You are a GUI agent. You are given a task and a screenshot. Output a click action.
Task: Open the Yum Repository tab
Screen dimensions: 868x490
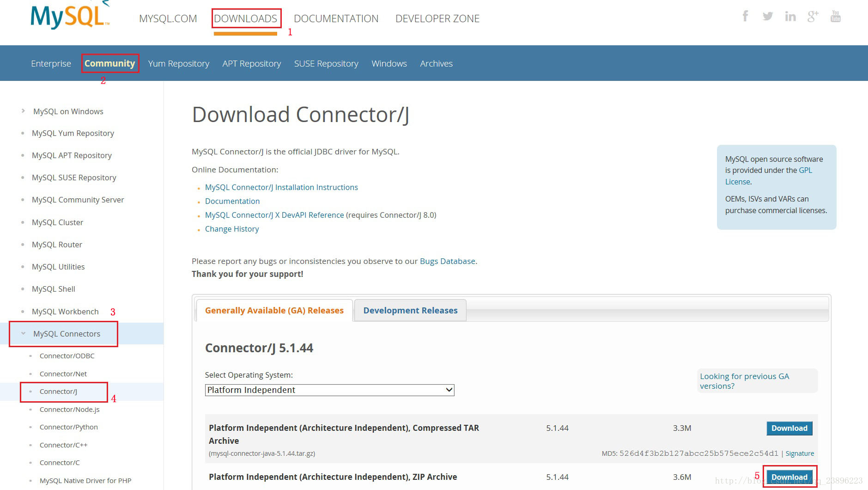coord(179,63)
